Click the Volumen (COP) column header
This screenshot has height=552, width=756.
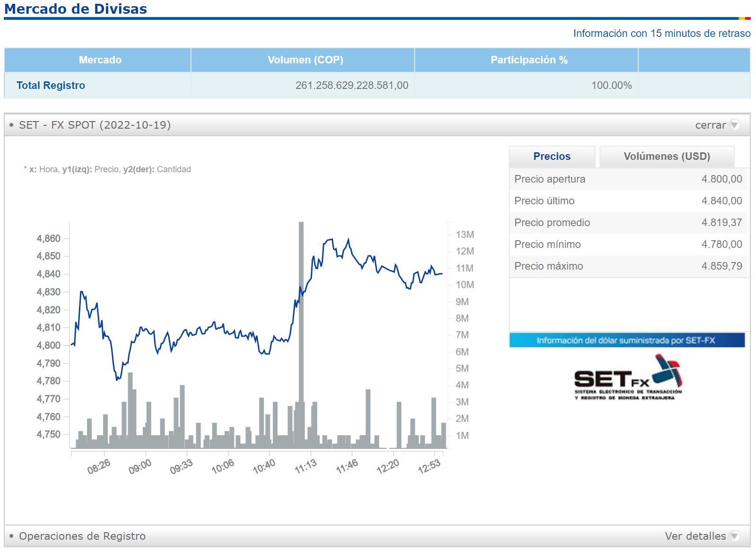(305, 60)
